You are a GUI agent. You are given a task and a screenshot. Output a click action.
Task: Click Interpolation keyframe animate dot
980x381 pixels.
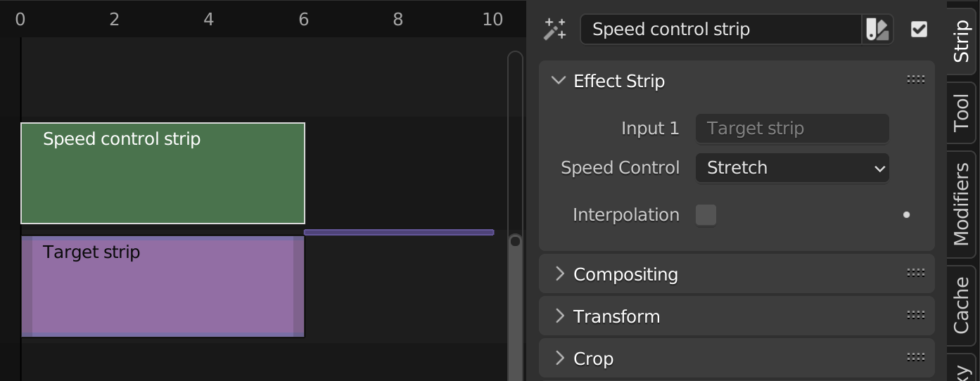click(906, 215)
